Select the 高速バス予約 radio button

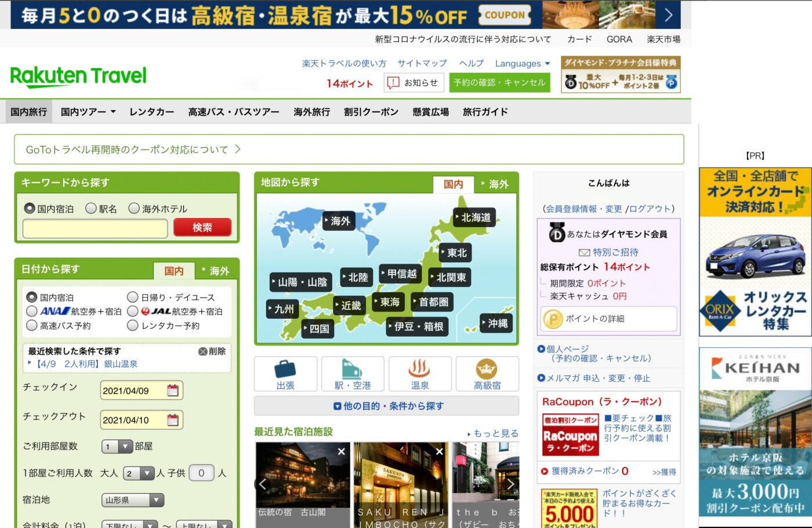click(x=32, y=326)
